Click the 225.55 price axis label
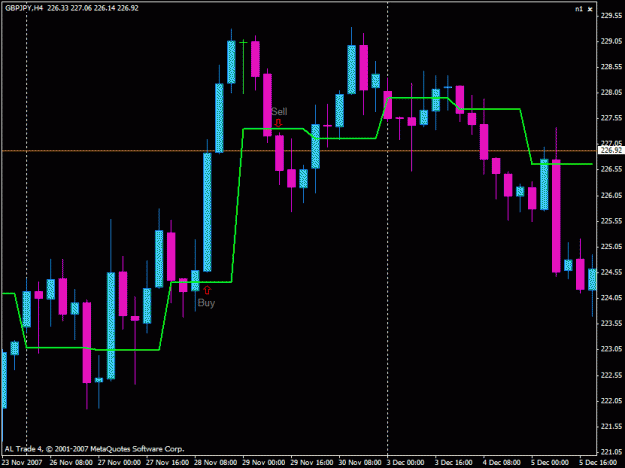625x468 pixels. pyautogui.click(x=611, y=221)
